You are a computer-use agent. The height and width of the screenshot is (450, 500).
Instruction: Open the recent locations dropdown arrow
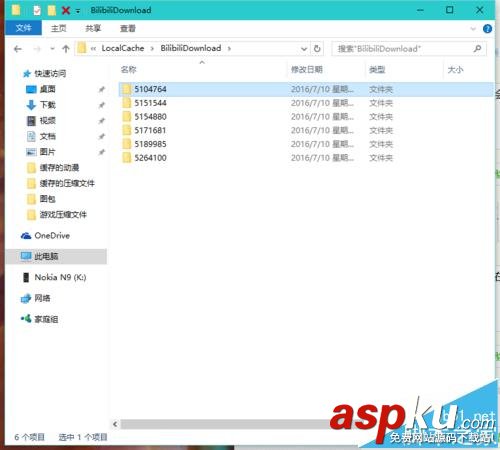click(x=52, y=49)
